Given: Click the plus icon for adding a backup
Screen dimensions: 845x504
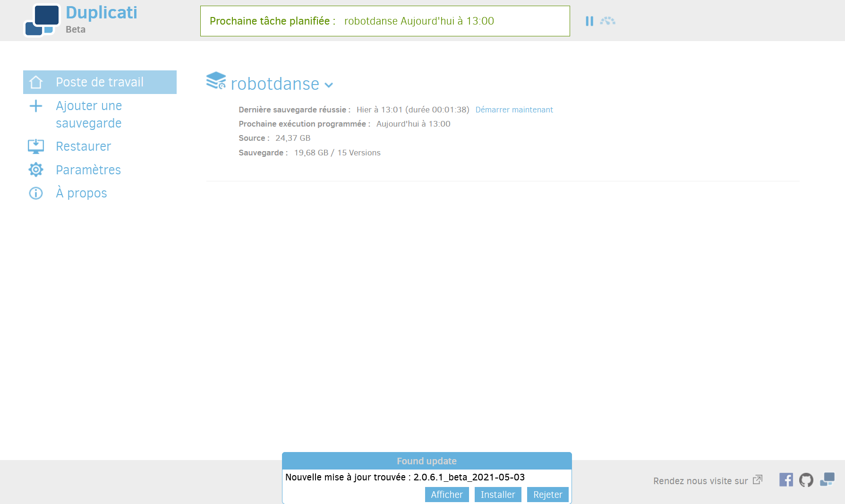Looking at the screenshot, I should tap(36, 106).
